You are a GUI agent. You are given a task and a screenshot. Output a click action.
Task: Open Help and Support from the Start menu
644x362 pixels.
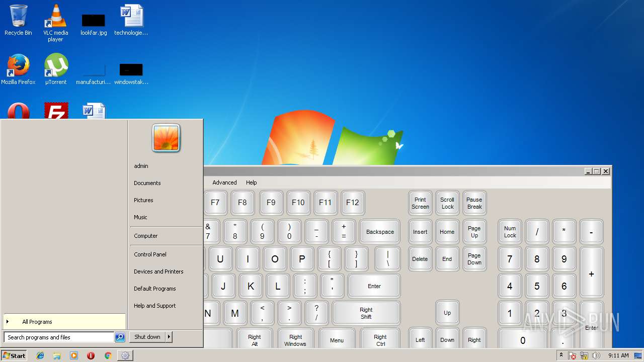point(166,306)
